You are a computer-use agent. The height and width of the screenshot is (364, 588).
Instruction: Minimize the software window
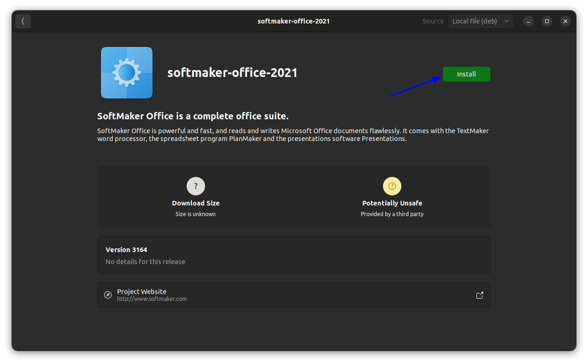[529, 21]
